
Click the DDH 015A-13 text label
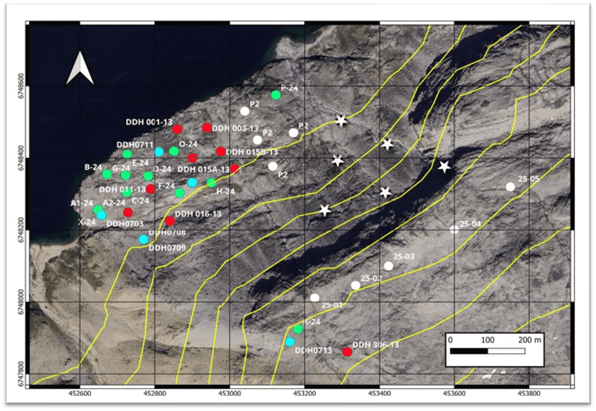[x=204, y=169]
